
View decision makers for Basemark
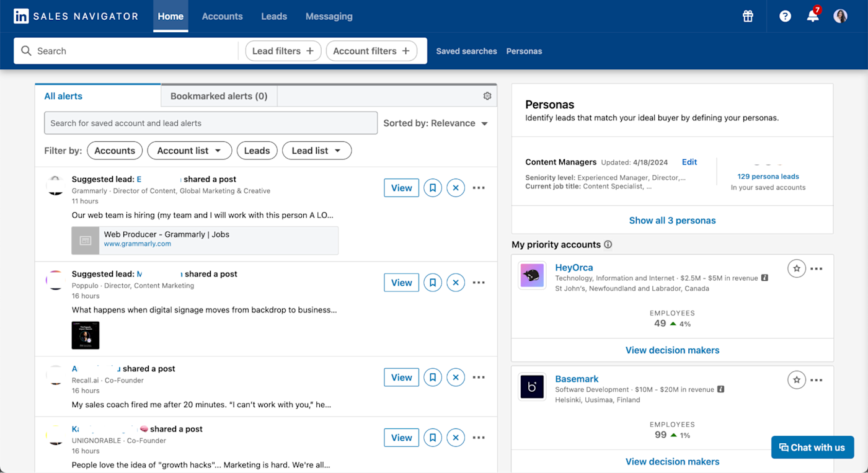(x=672, y=462)
